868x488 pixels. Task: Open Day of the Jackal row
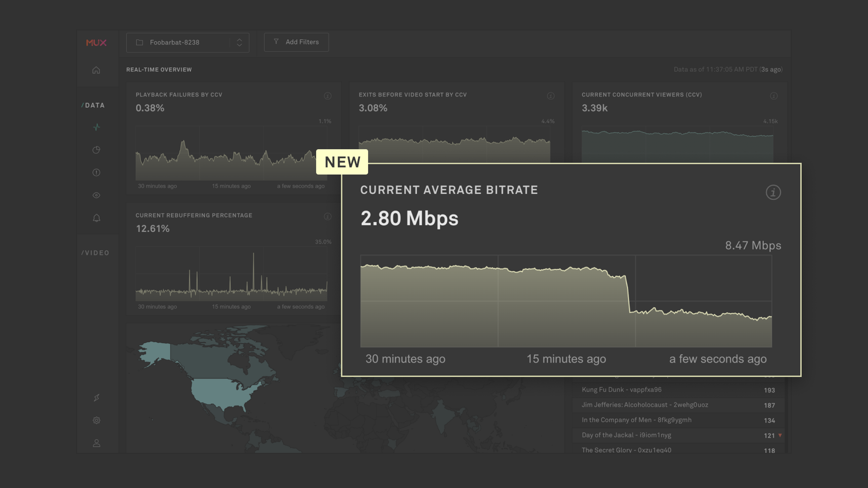[x=626, y=435]
